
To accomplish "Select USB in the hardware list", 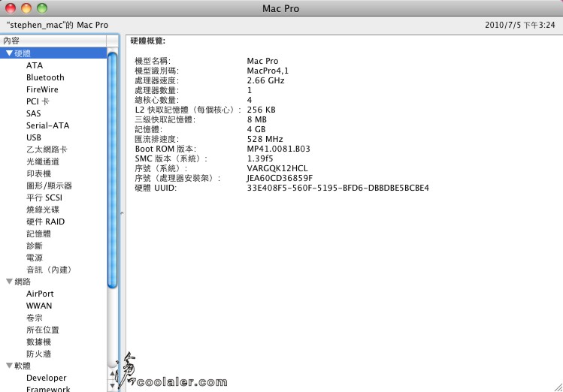I will (34, 137).
